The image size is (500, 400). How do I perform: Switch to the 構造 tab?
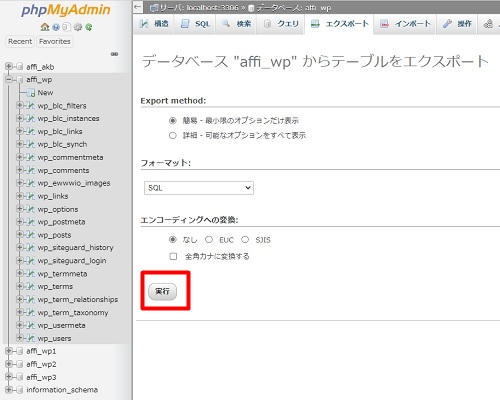[x=154, y=24]
